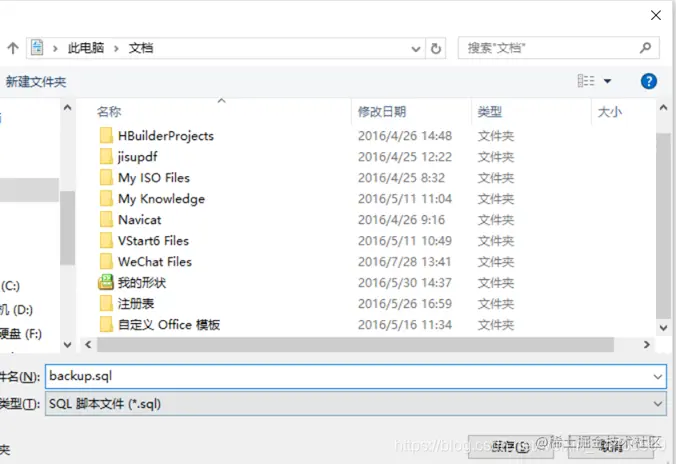Screen dimensions: 676x464
Task: Open the SQL file type dropdown
Action: (657, 404)
